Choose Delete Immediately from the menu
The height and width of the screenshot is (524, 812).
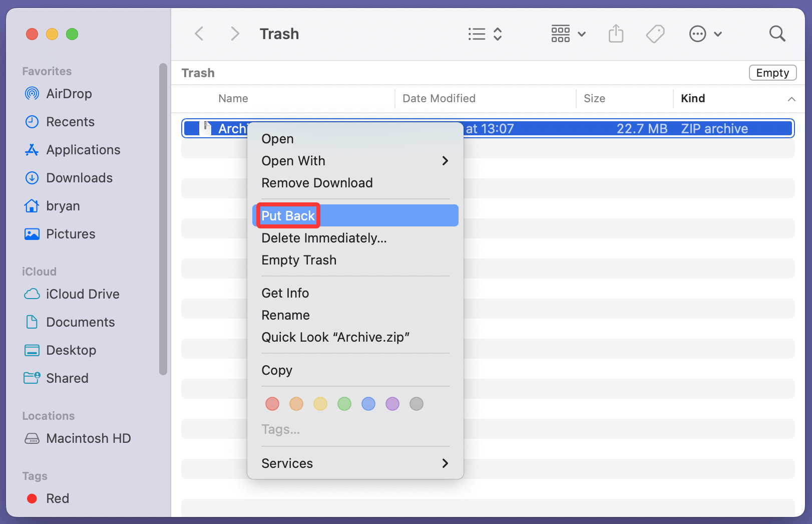tap(324, 238)
